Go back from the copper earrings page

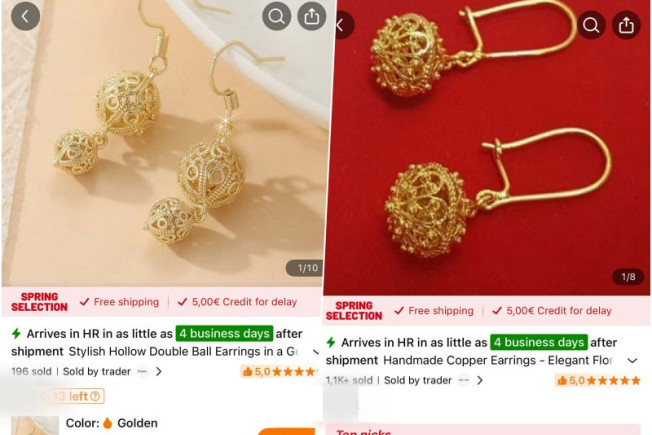point(343,25)
